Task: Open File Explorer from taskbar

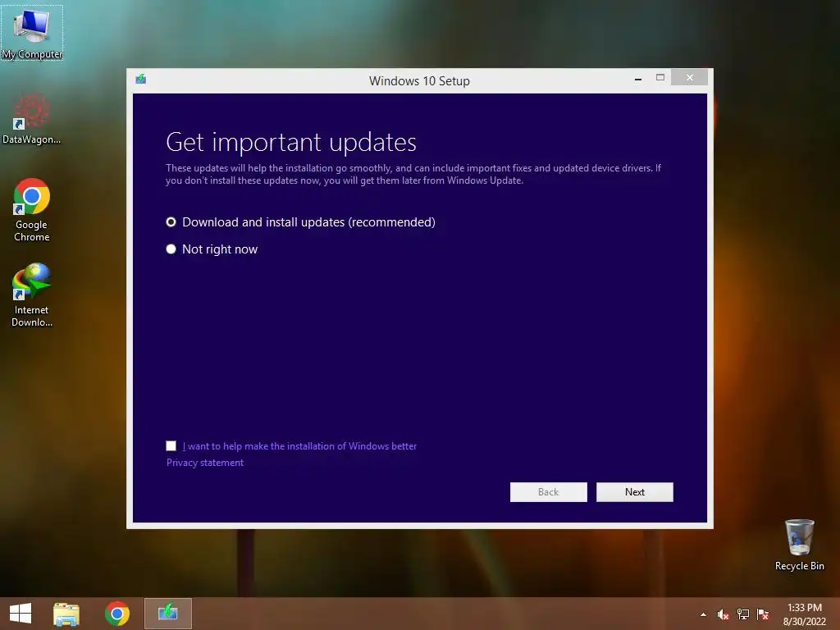Action: point(66,614)
